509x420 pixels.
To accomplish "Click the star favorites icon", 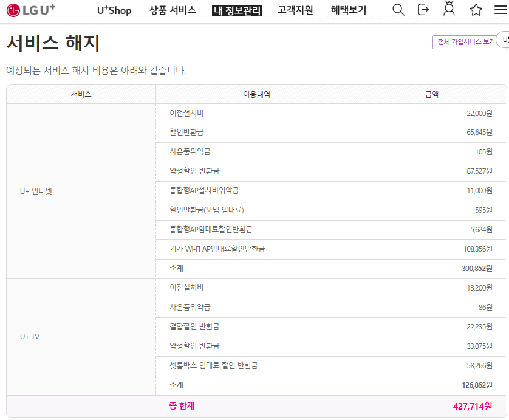I will click(476, 10).
